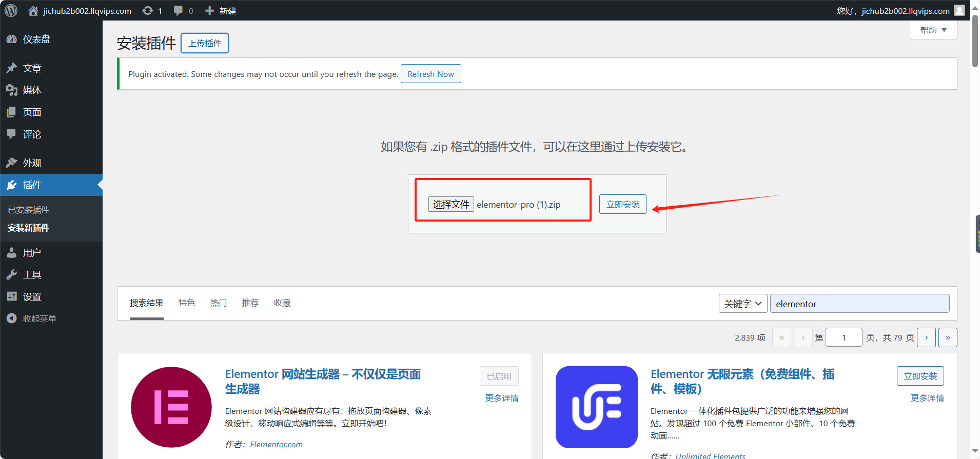980x459 pixels.
Task: Click the 评论 comment icon in sidebar
Action: click(x=12, y=134)
